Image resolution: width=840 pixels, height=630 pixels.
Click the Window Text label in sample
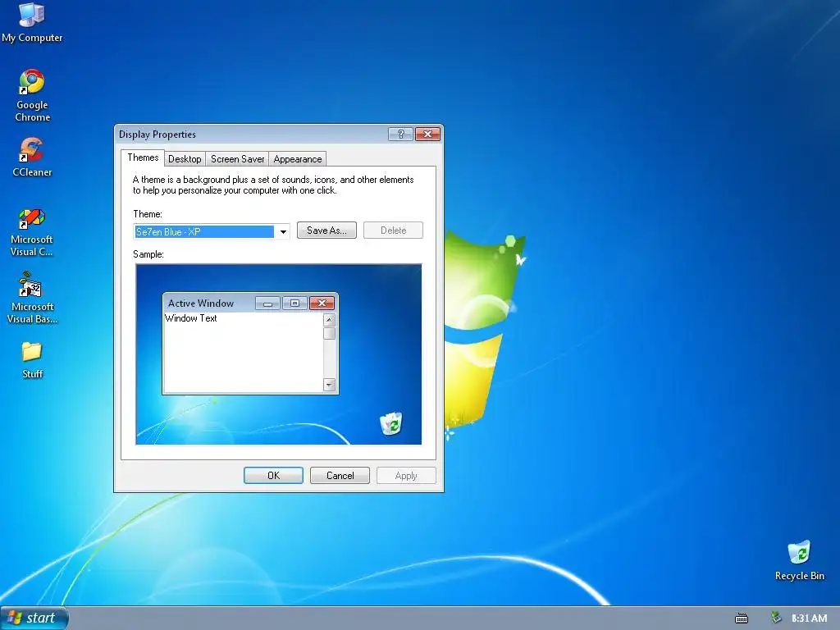(190, 318)
